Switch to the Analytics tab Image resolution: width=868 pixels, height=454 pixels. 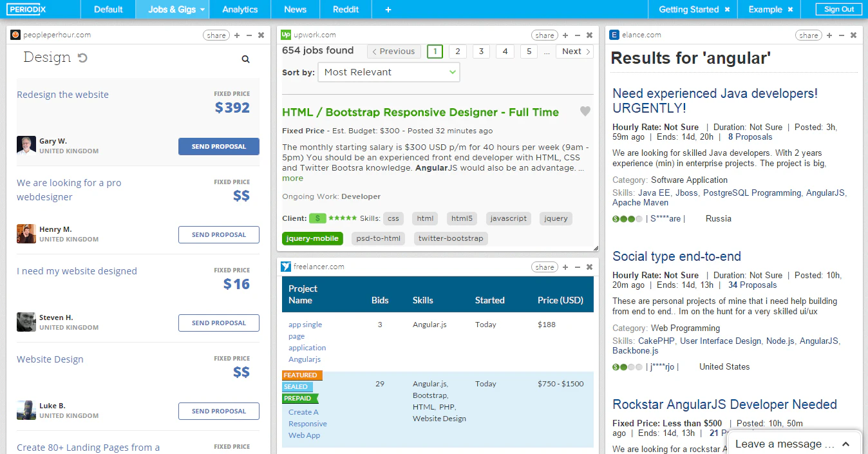point(240,9)
